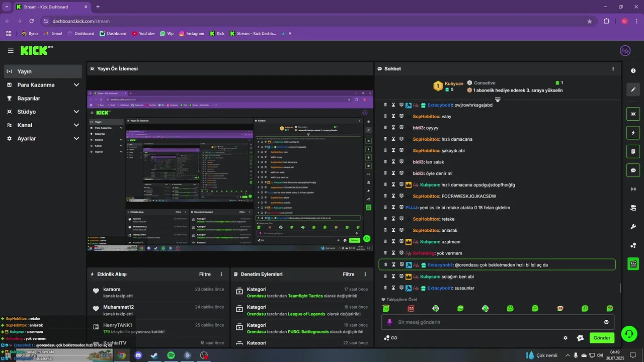The height and width of the screenshot is (362, 644).
Task: Collapse the leaderboard with arrow under Kubycan
Action: click(498, 100)
